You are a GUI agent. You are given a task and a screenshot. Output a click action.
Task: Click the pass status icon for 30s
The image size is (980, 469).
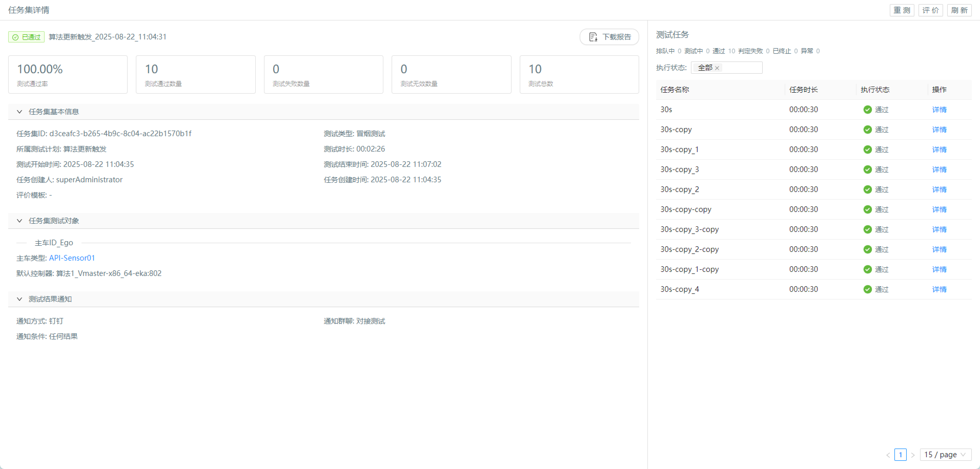pos(867,110)
